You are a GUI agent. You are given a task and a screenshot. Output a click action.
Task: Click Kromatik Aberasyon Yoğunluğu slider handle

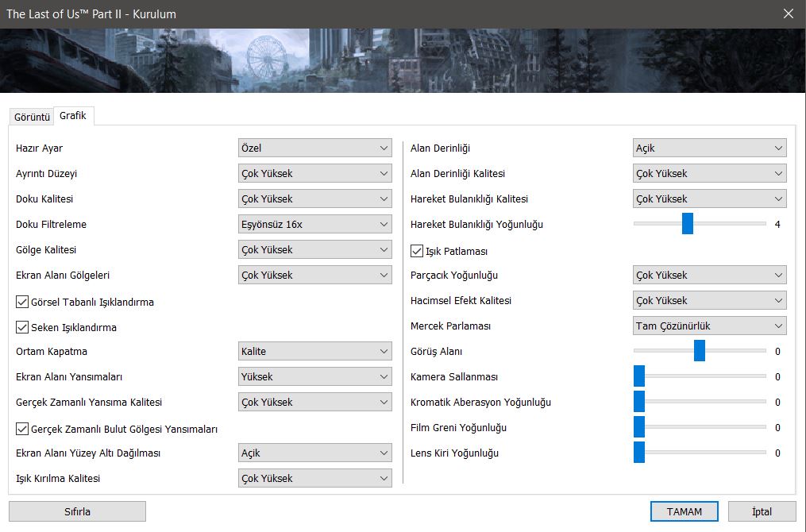tap(639, 402)
